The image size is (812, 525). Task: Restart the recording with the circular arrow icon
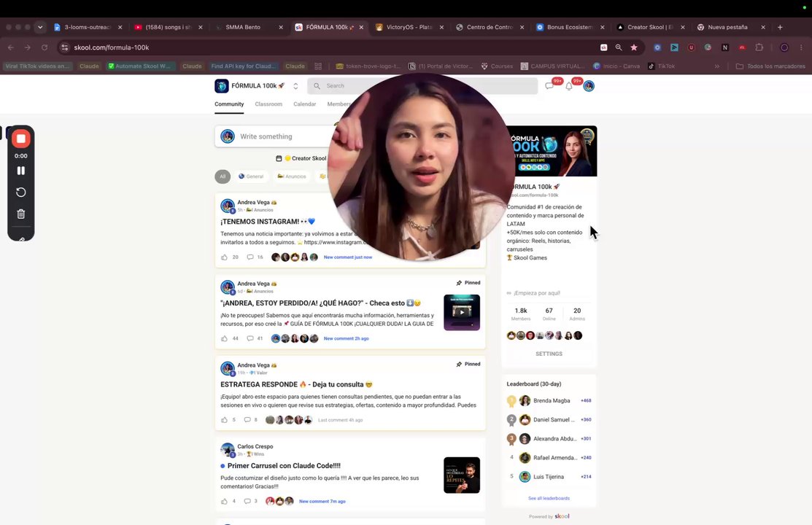(20, 192)
